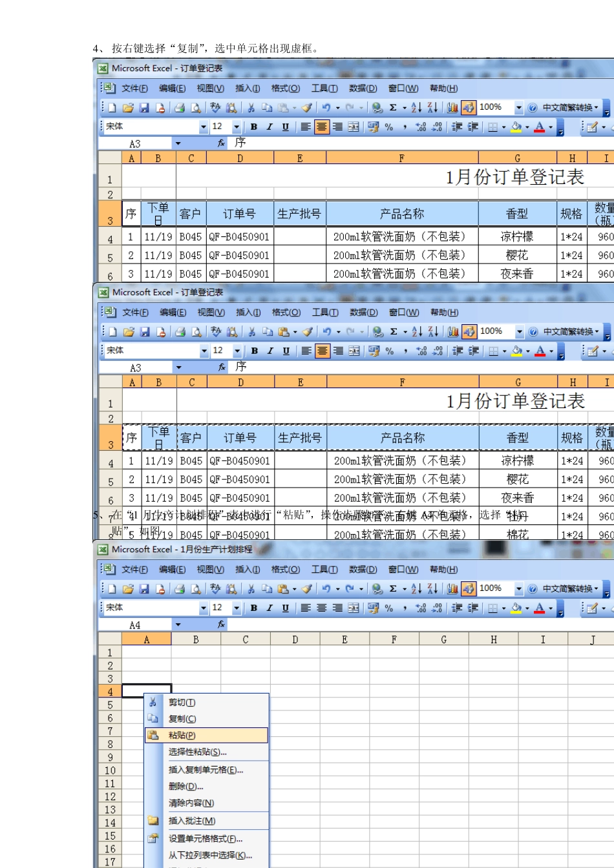This screenshot has width=614, height=868.
Task: Click the AutoSum Σ icon in 1月份生产计划排程 toolbar
Action: tap(393, 588)
